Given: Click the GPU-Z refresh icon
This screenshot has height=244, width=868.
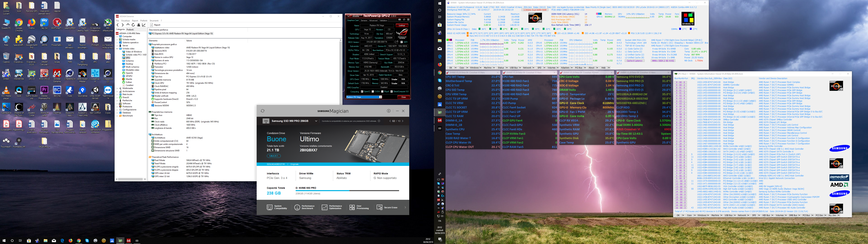Looking at the screenshot, I should [x=404, y=20].
